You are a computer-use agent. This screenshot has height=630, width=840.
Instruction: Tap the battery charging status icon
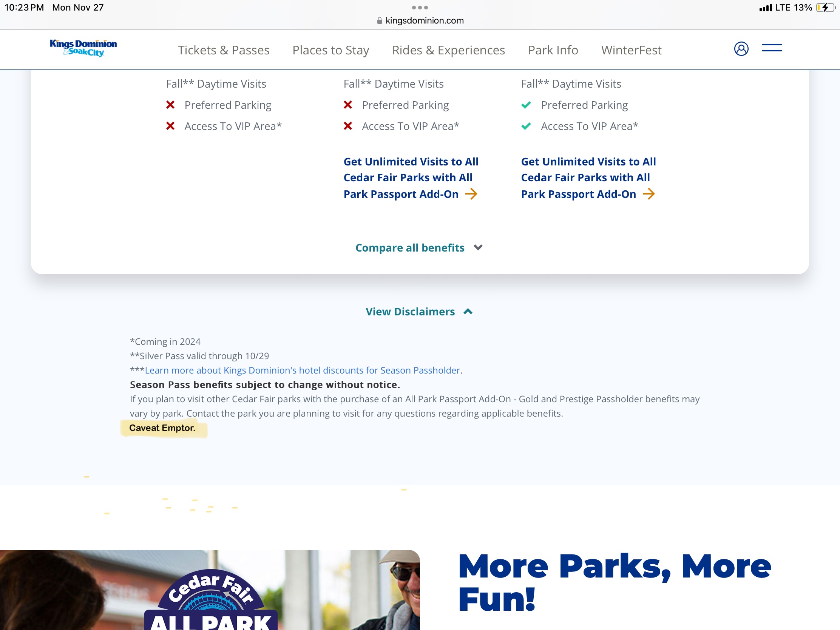coord(825,8)
